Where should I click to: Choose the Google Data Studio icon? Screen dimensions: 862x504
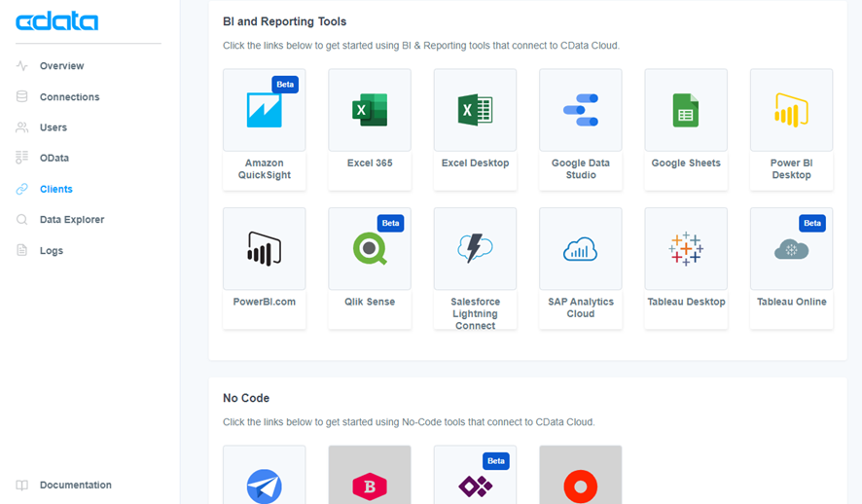581,110
